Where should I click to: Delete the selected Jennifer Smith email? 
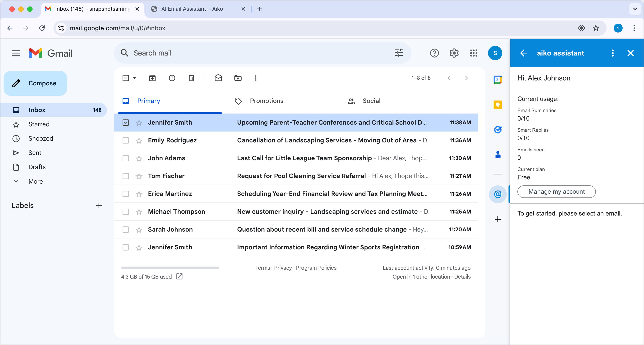(191, 78)
